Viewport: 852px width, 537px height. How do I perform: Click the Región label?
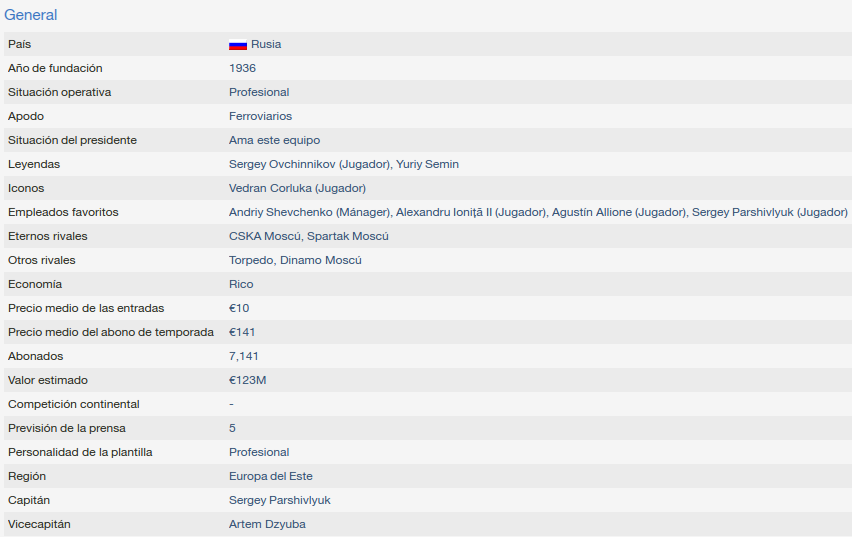[x=27, y=476]
